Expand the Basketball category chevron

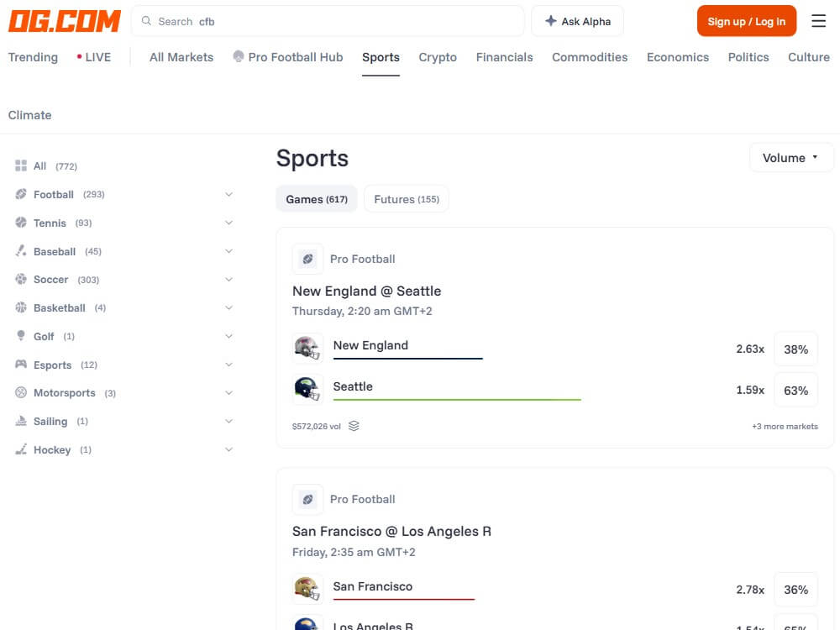(x=228, y=307)
